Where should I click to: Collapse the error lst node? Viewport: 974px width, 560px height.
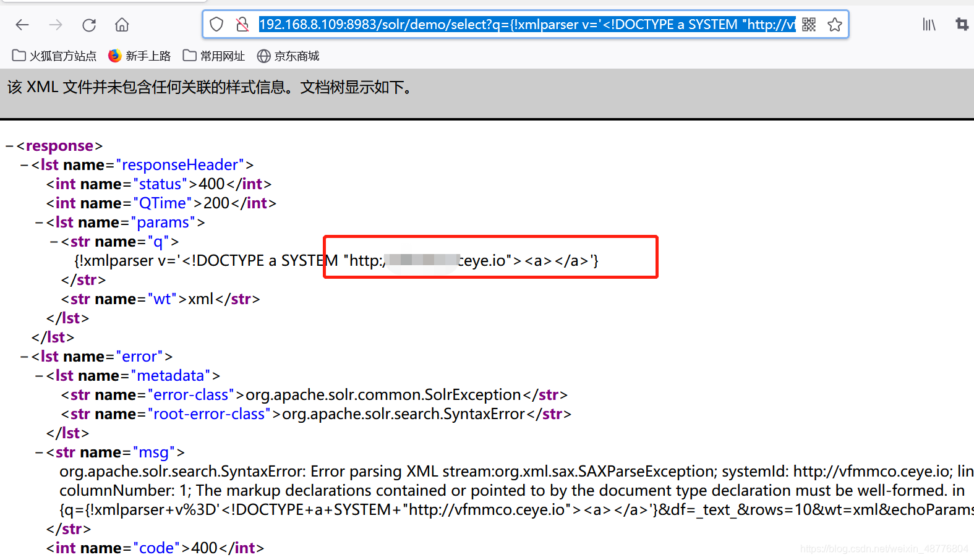[24, 357]
